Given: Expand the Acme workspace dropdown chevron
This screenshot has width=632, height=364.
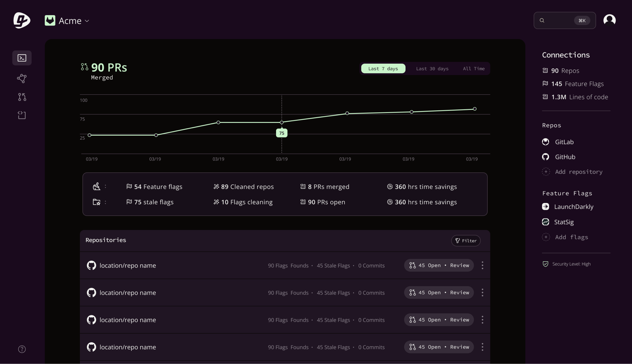Looking at the screenshot, I should point(87,21).
